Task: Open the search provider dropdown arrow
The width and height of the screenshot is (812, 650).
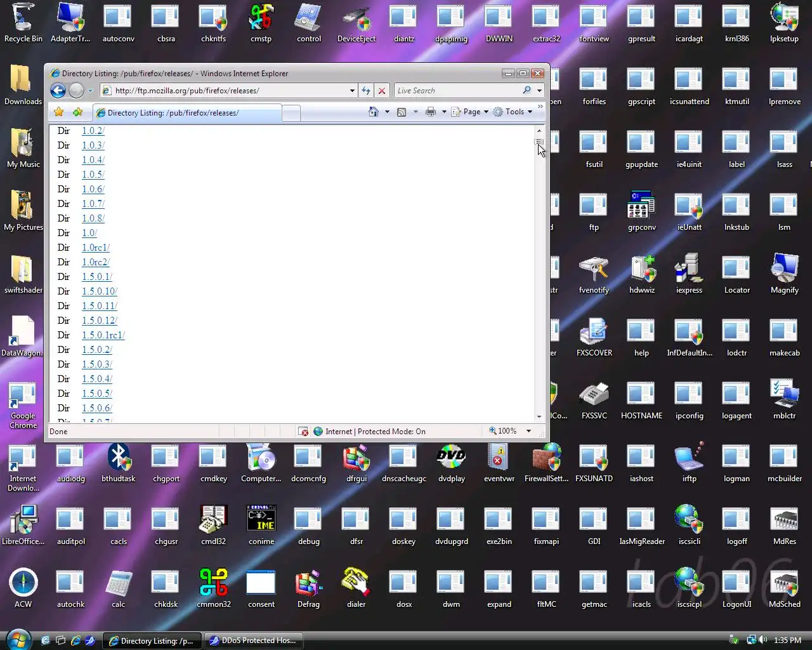Action: [x=539, y=91]
